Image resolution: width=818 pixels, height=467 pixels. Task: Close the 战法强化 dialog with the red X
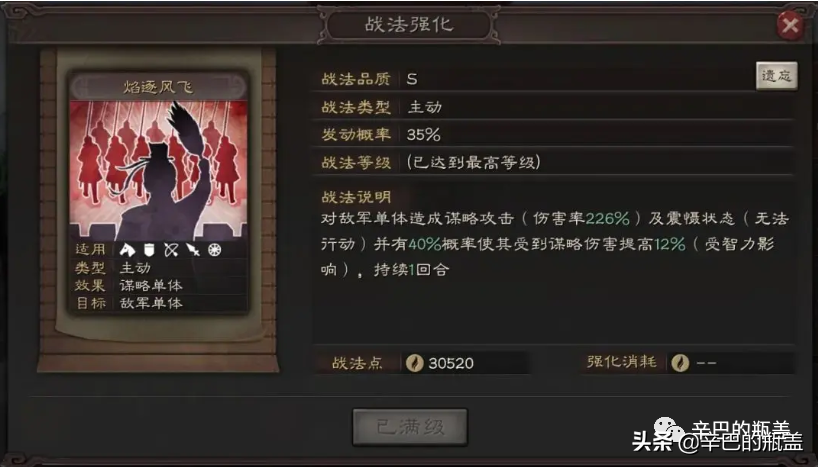tap(790, 25)
